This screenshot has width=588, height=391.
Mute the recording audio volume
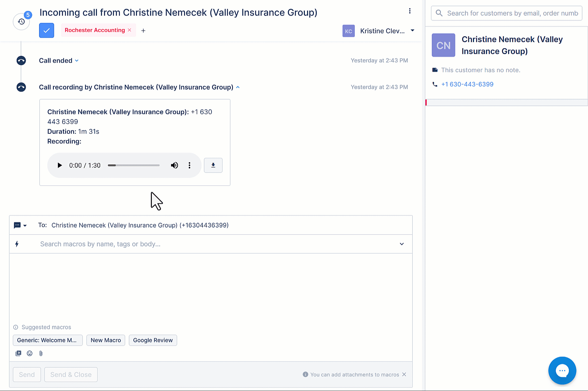point(174,165)
